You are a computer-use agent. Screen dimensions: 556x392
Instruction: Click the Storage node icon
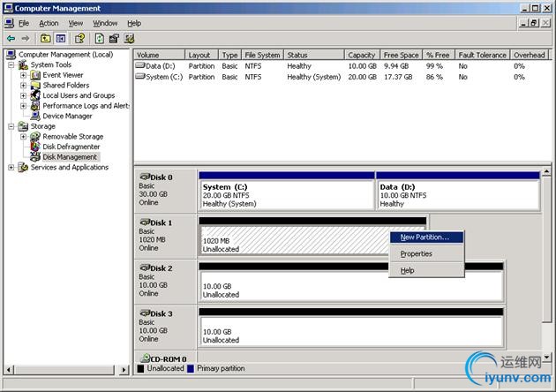point(24,126)
